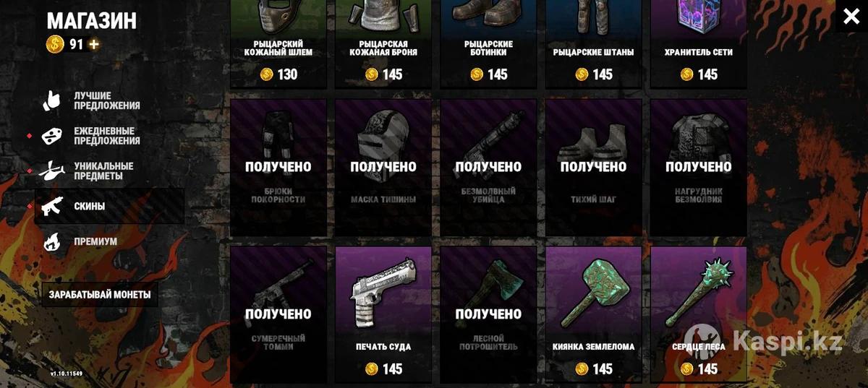
Task: Open the Рыцарская кожаная броня item
Action: [383, 43]
